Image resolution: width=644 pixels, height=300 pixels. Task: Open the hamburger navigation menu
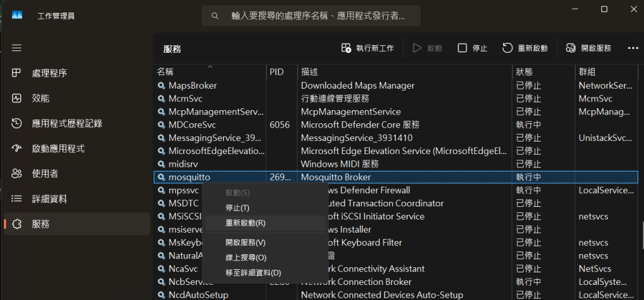tap(16, 48)
